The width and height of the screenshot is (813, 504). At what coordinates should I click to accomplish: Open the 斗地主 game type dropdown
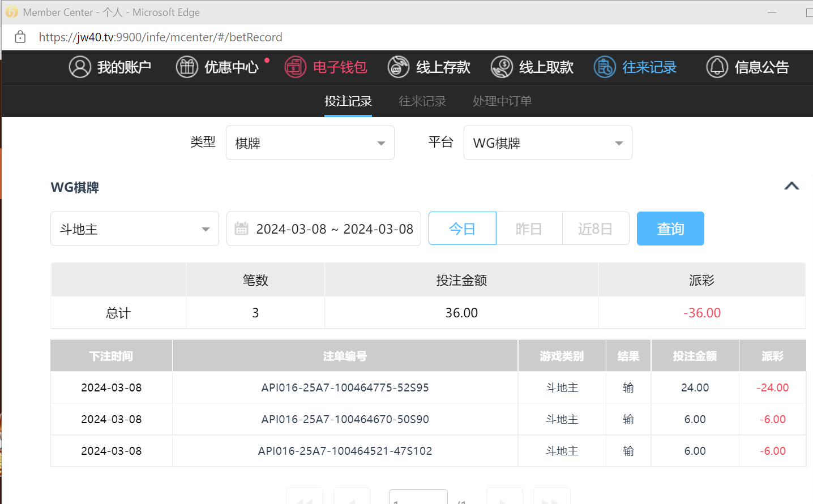click(134, 229)
